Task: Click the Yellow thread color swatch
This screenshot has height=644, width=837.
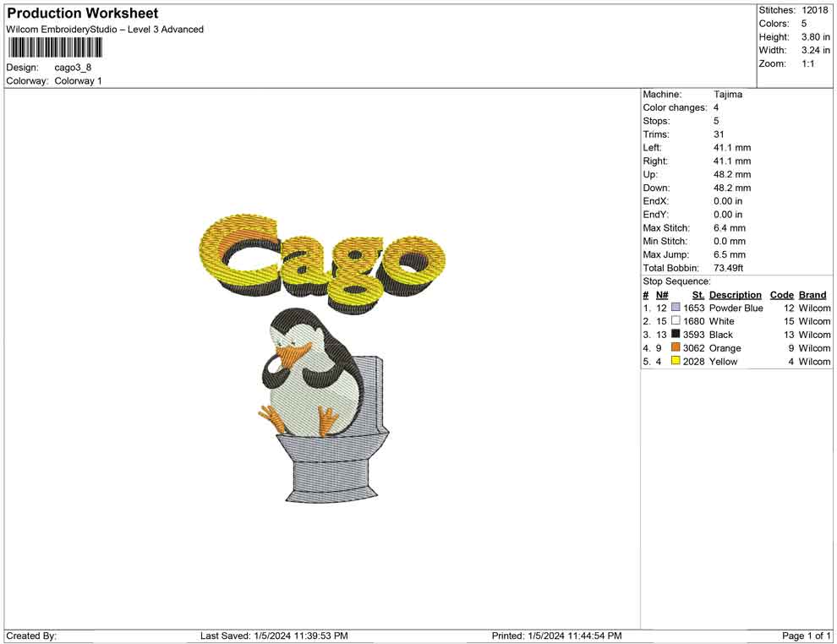Action: point(676,361)
